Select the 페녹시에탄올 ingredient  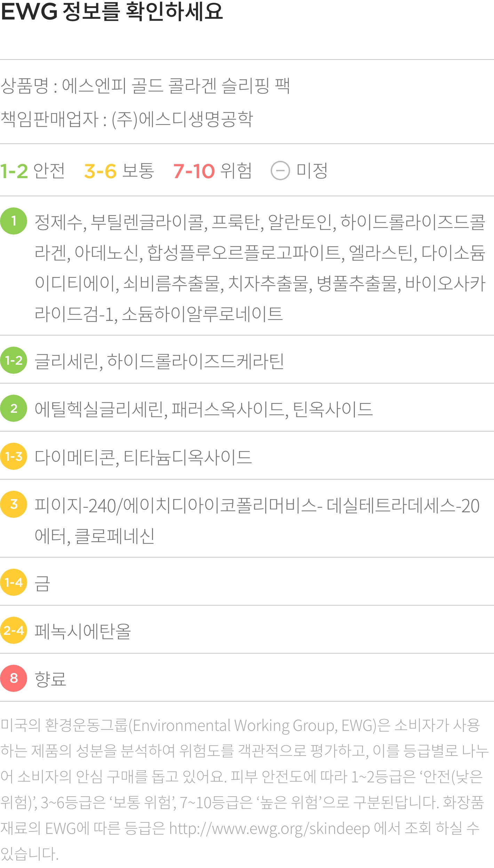[x=83, y=631]
